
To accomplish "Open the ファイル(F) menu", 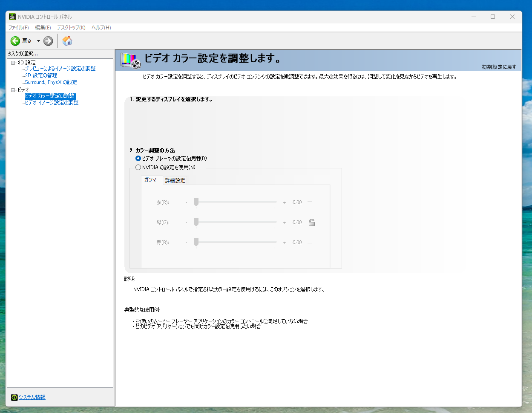I will pos(19,27).
